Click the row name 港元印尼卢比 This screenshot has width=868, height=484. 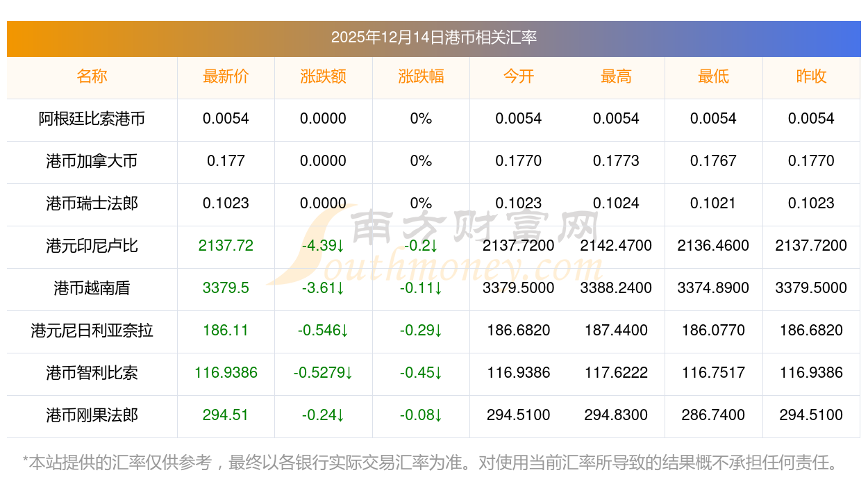click(x=92, y=246)
